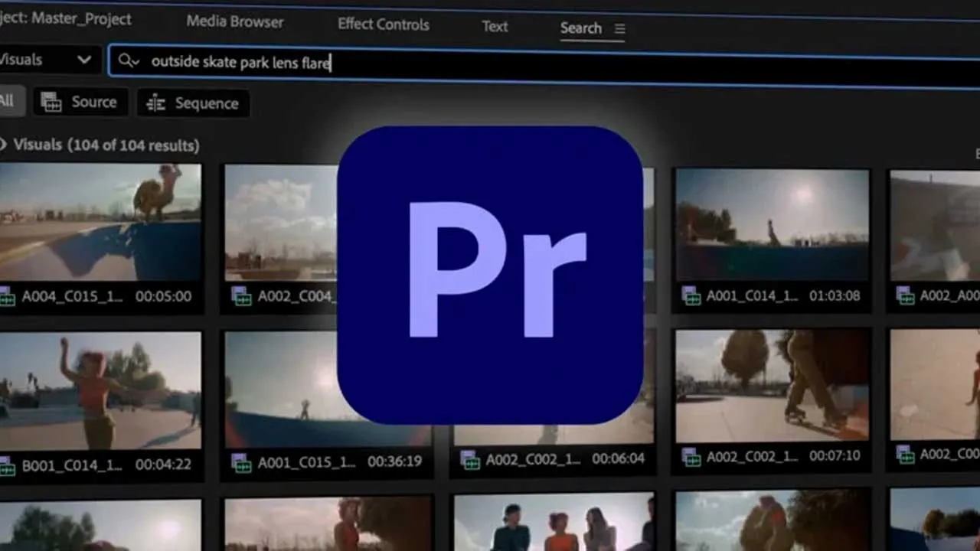The image size is (980, 551).
Task: Switch to the Media Browser tab
Action: coord(235,22)
